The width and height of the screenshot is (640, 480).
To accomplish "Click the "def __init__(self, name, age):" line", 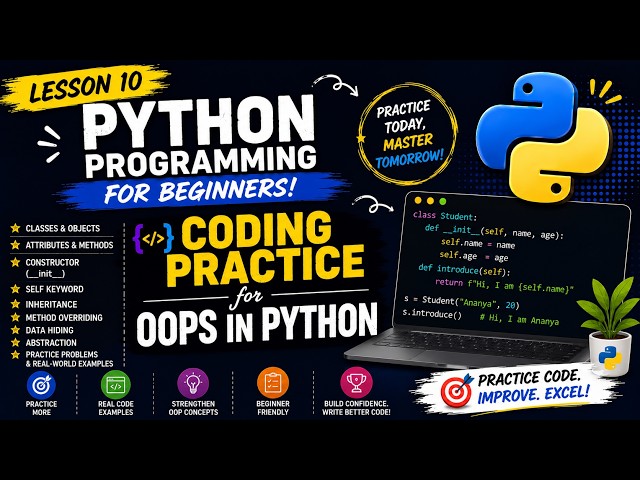I will tap(494, 231).
